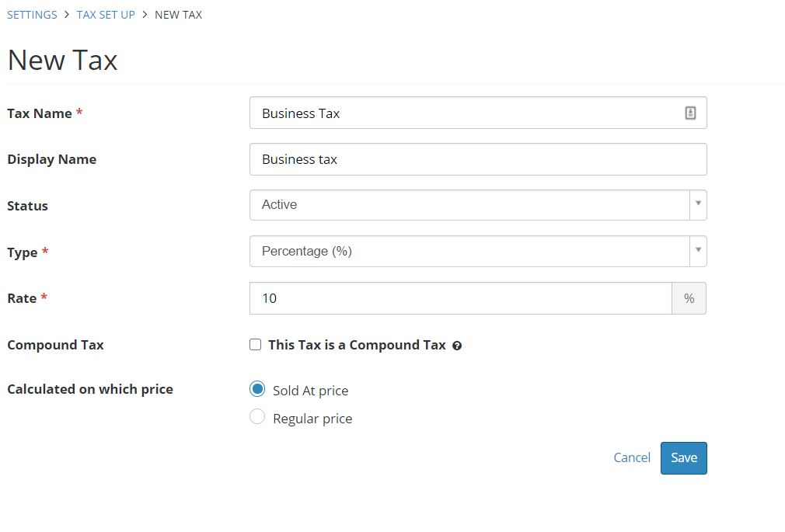Click the NEW TAX breadcrumb item

coord(178,15)
